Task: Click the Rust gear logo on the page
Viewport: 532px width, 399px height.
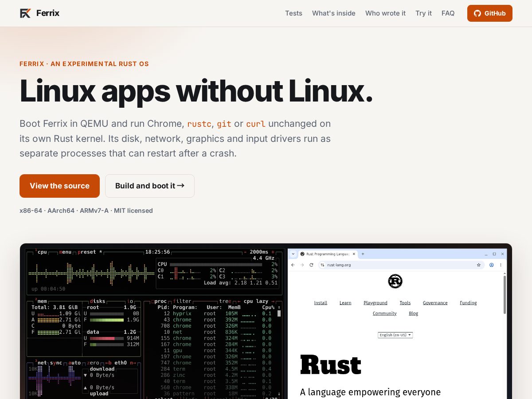Action: (x=395, y=281)
